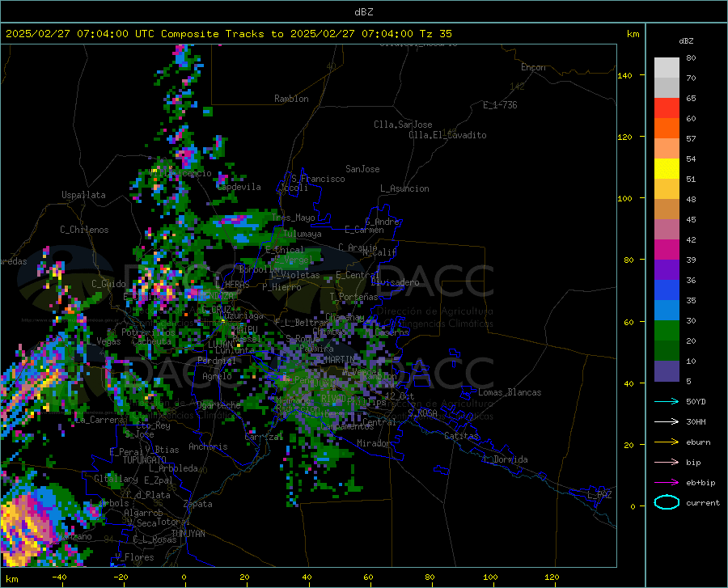Click the 'SanJose' map label

coord(362,169)
